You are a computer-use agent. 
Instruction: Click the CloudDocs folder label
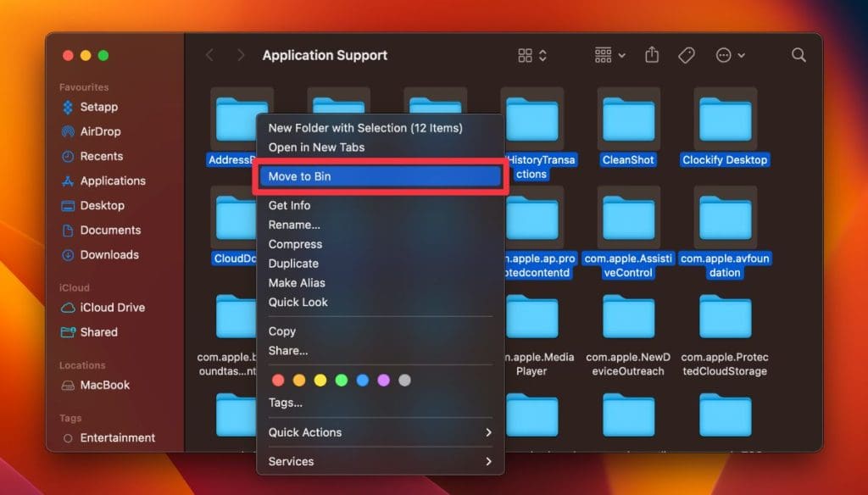point(235,259)
